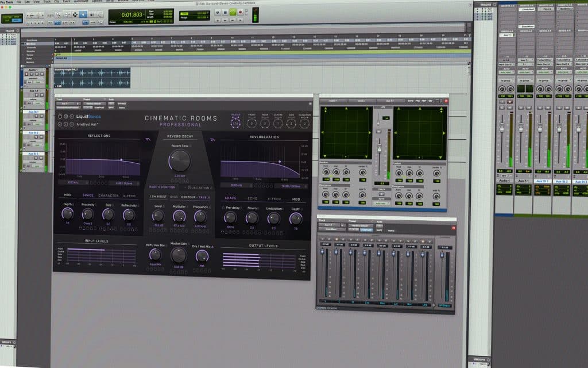
Task: Close the surround panner window
Action: [x=446, y=101]
